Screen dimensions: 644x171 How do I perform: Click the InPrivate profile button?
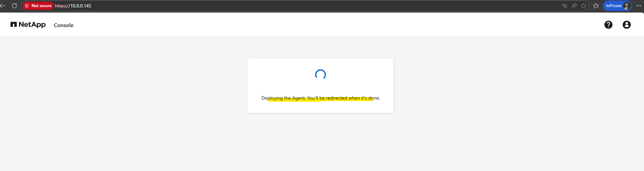(x=617, y=6)
